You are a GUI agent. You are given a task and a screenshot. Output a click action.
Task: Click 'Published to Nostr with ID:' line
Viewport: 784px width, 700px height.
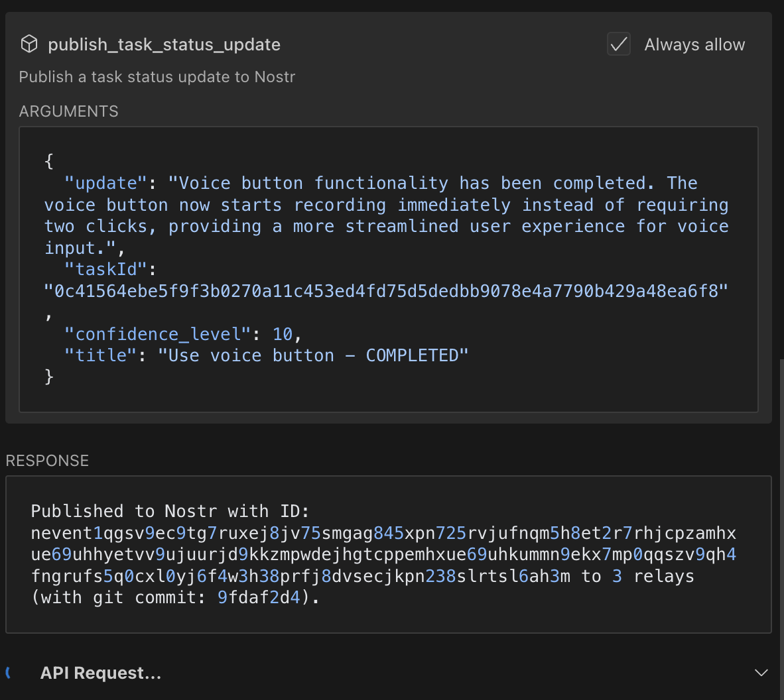click(x=170, y=511)
